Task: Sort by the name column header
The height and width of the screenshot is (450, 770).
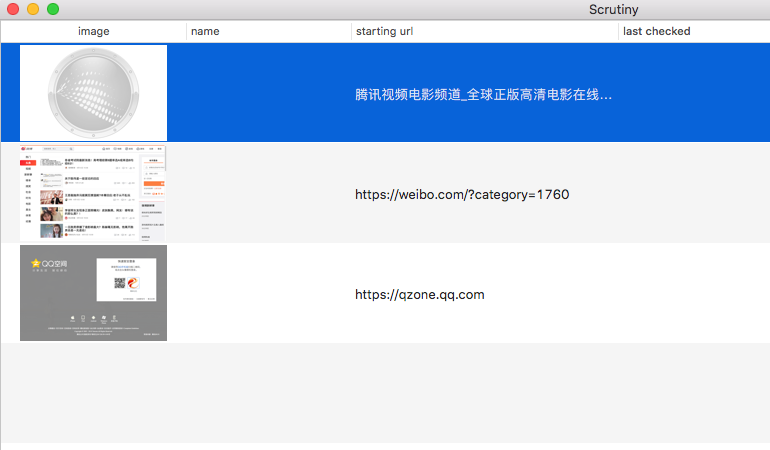Action: click(x=269, y=31)
